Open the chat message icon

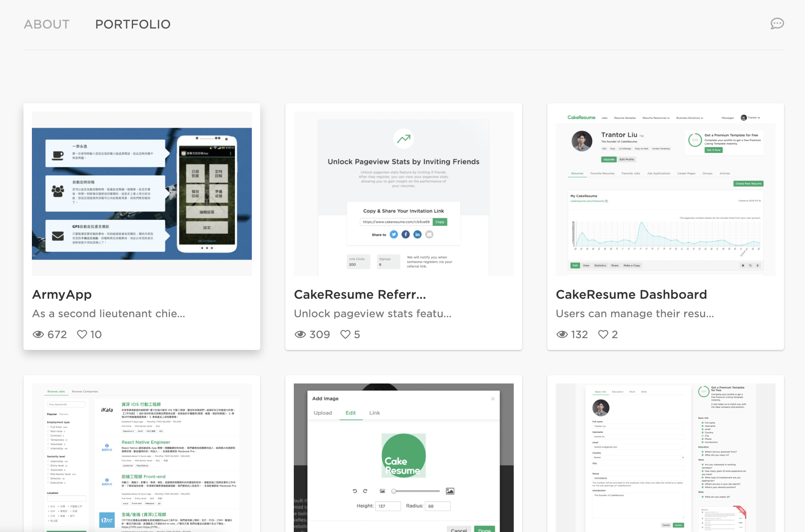pyautogui.click(x=777, y=23)
